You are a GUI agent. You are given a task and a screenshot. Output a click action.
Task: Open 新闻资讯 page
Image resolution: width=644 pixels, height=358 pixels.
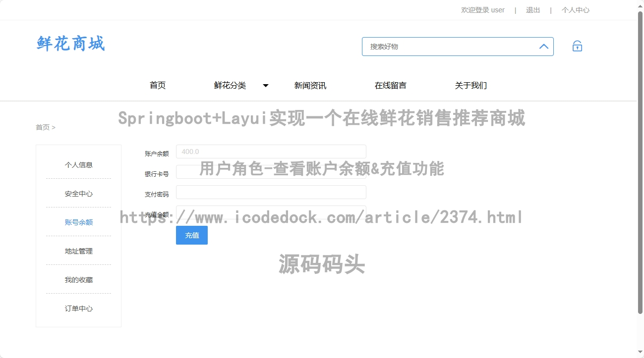click(310, 85)
